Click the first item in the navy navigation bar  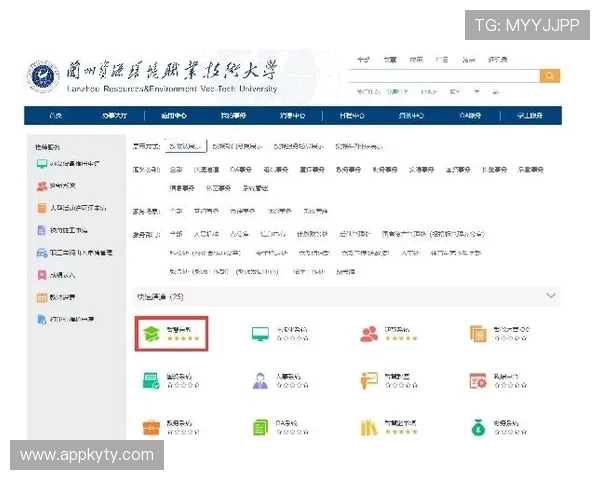coord(56,116)
